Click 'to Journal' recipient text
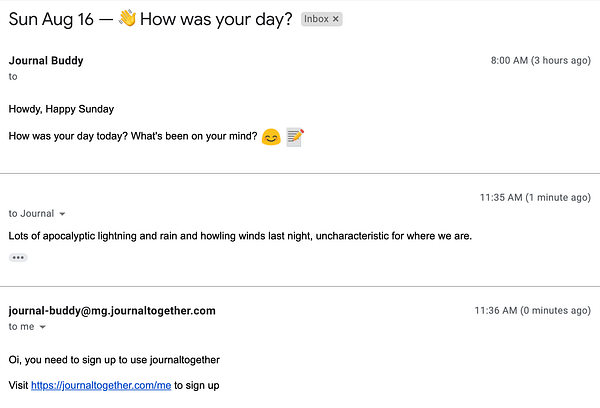The width and height of the screenshot is (600, 408). [31, 214]
